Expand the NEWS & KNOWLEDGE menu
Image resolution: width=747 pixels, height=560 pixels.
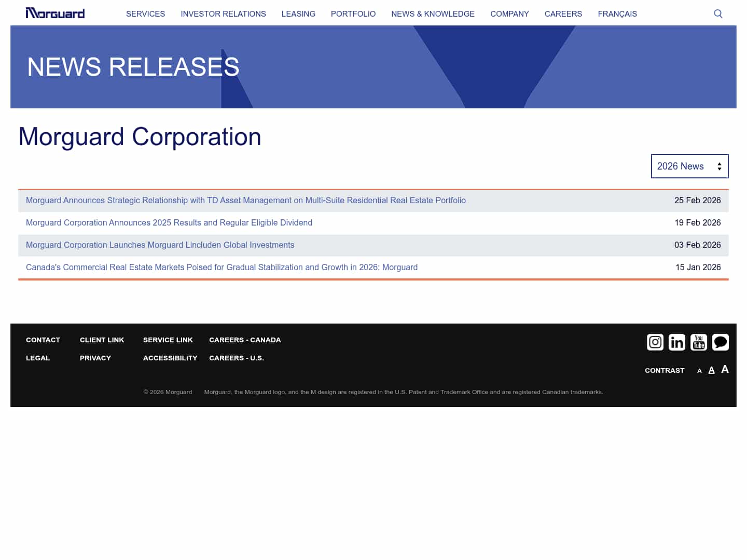[433, 14]
